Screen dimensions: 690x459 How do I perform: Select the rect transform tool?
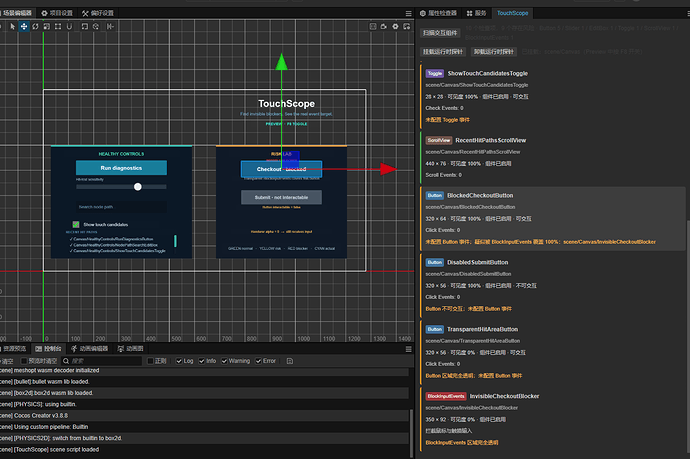pyautogui.click(x=58, y=26)
